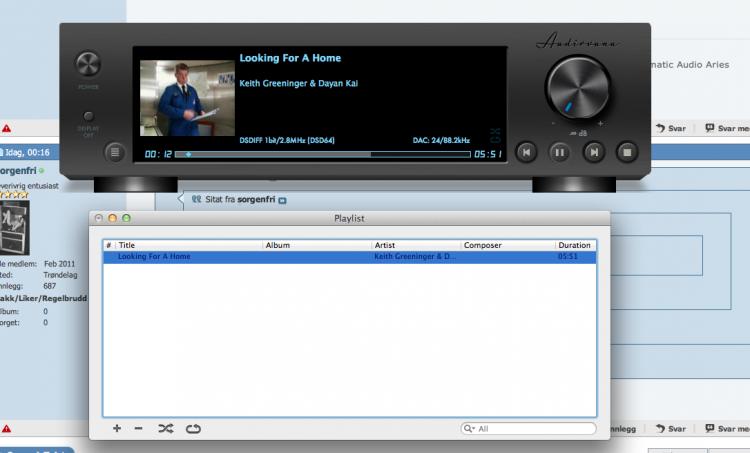Skip to next track
Image resolution: width=750 pixels, height=453 pixels.
[594, 153]
